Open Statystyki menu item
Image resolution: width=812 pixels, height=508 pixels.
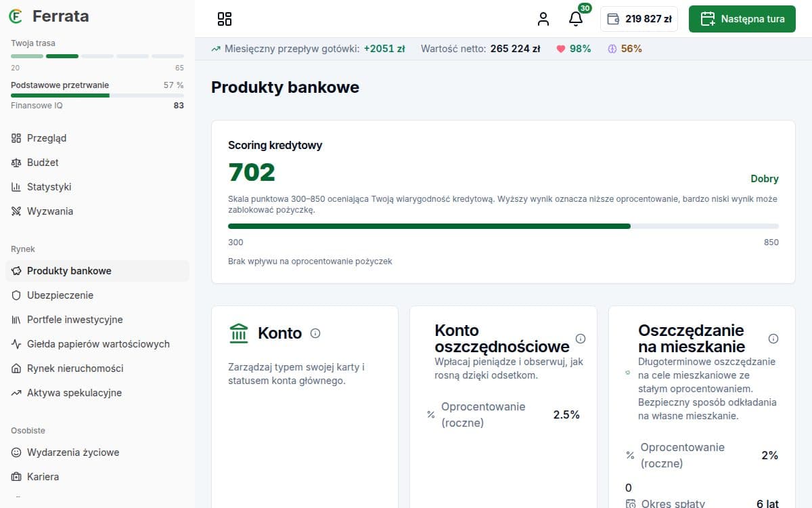pyautogui.click(x=97, y=187)
